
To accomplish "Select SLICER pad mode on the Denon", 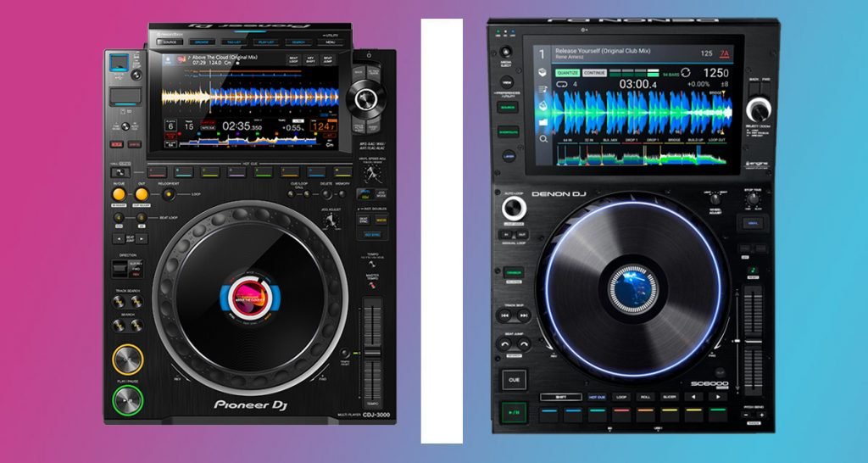I will (670, 397).
